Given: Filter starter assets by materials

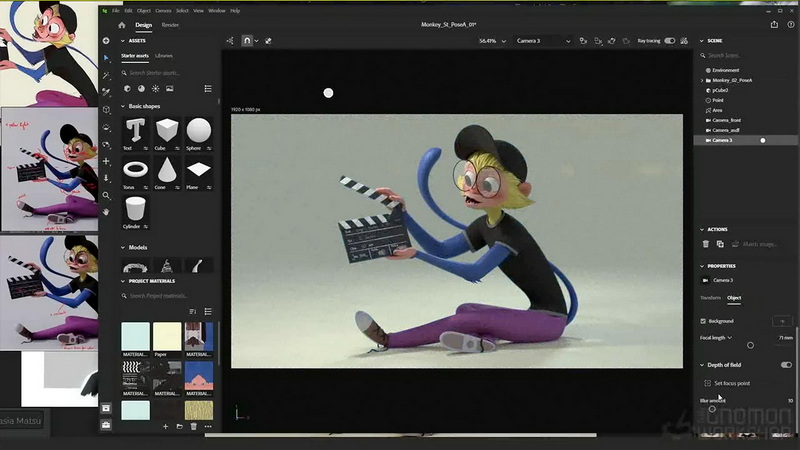Looking at the screenshot, I should 141,89.
